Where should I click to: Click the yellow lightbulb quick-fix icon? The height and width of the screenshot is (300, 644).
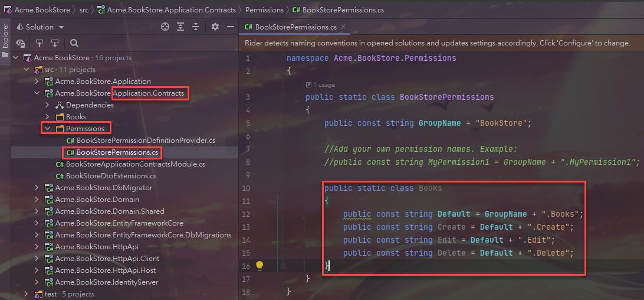pos(259,266)
